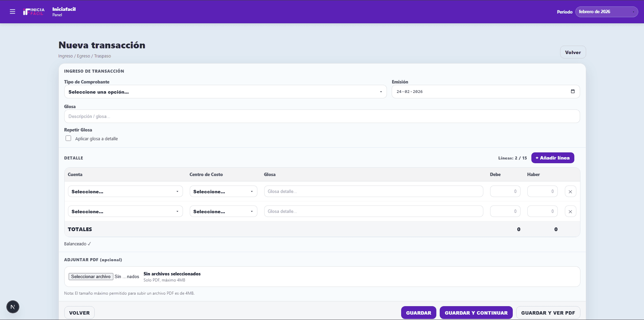The height and width of the screenshot is (320, 644).
Task: Click the first row Debe amount field
Action: click(x=505, y=192)
